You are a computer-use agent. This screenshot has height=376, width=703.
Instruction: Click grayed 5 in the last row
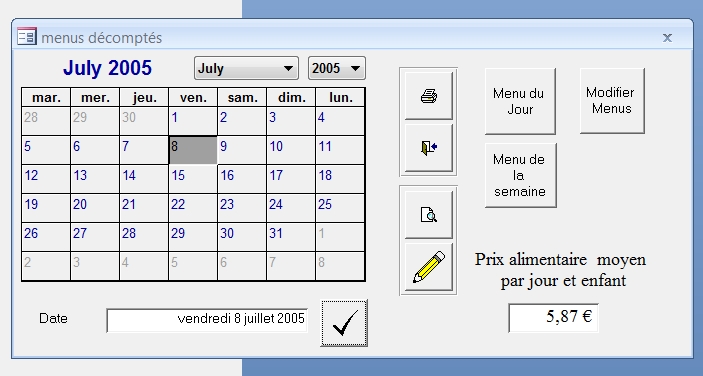click(x=193, y=266)
